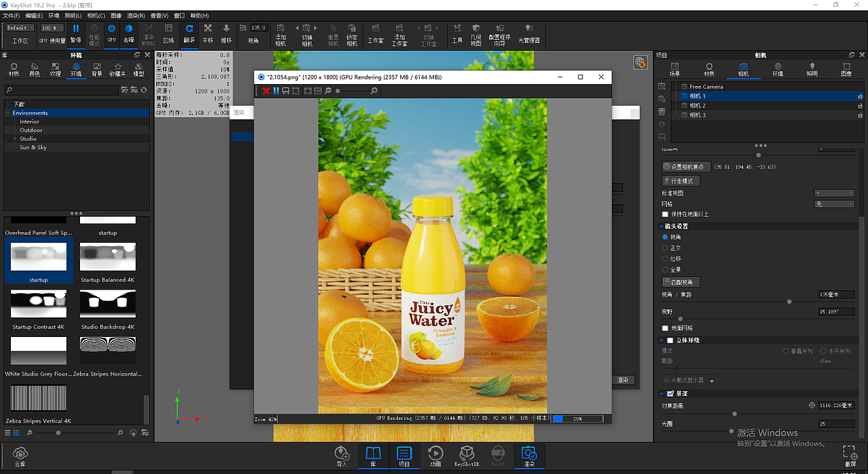Adjust the render window zoom slider
The width and height of the screenshot is (868, 474).
click(x=338, y=91)
